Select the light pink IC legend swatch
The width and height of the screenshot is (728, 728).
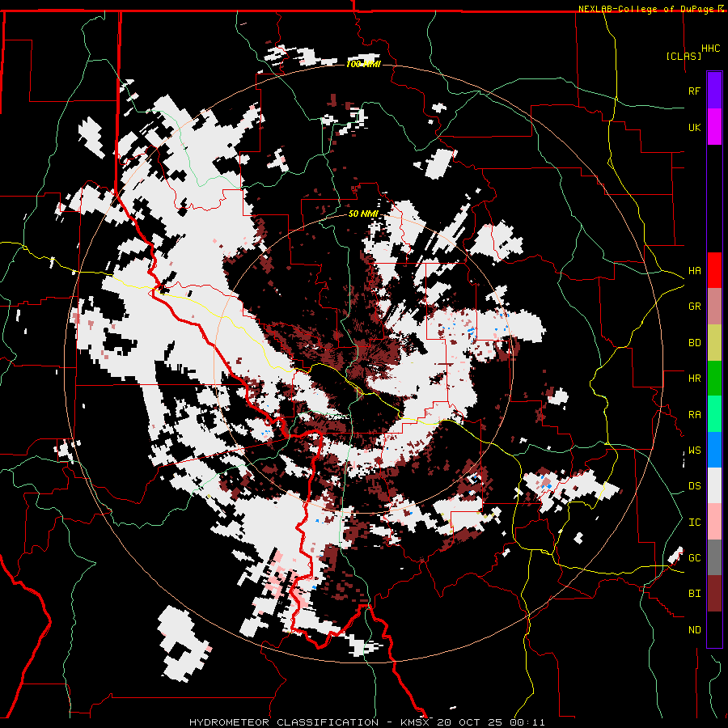tap(714, 522)
